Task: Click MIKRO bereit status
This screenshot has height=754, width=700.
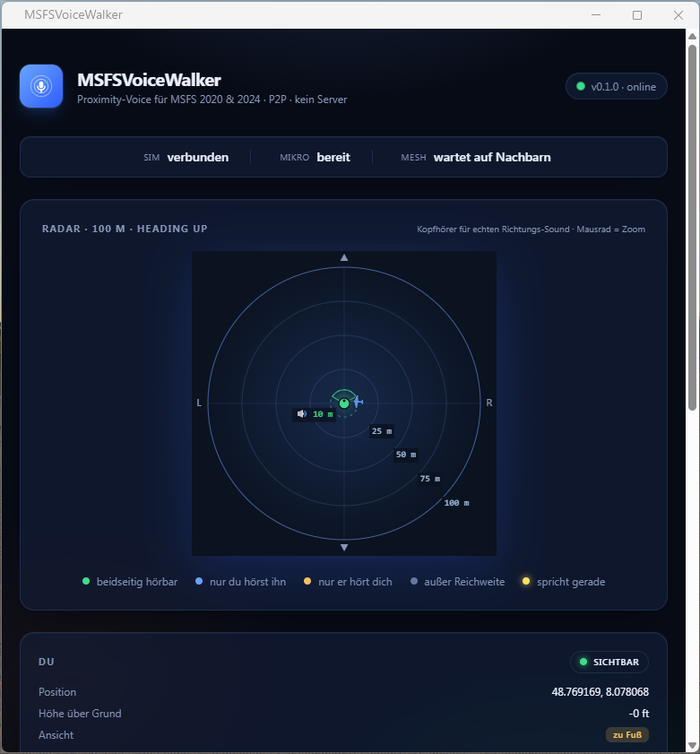Action: pyautogui.click(x=315, y=157)
